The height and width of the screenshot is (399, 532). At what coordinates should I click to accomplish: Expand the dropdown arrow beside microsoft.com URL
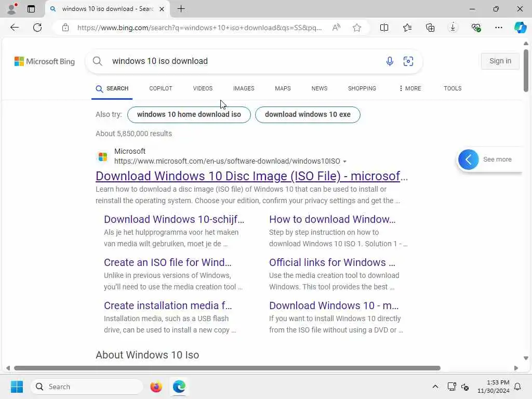(x=345, y=162)
